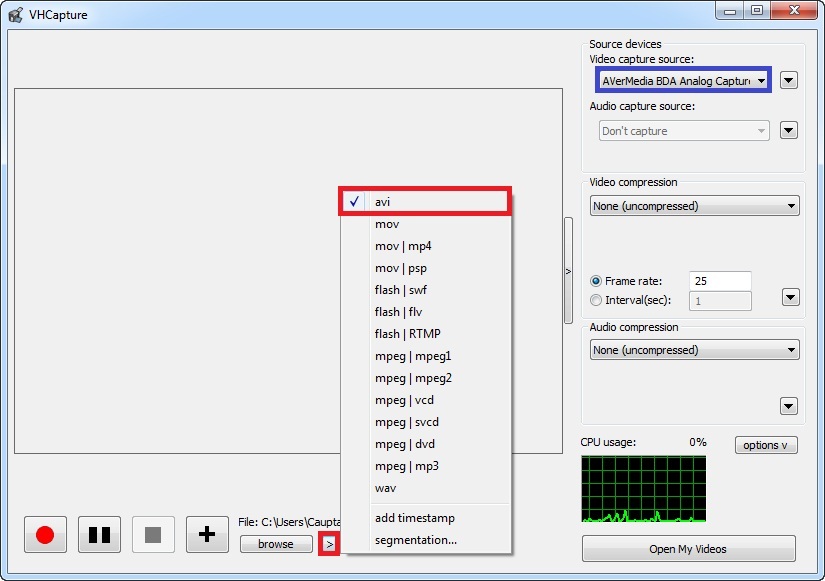Screen dimensions: 825x581
Task: Select mpeg | mpeg1 format
Action: [425, 356]
